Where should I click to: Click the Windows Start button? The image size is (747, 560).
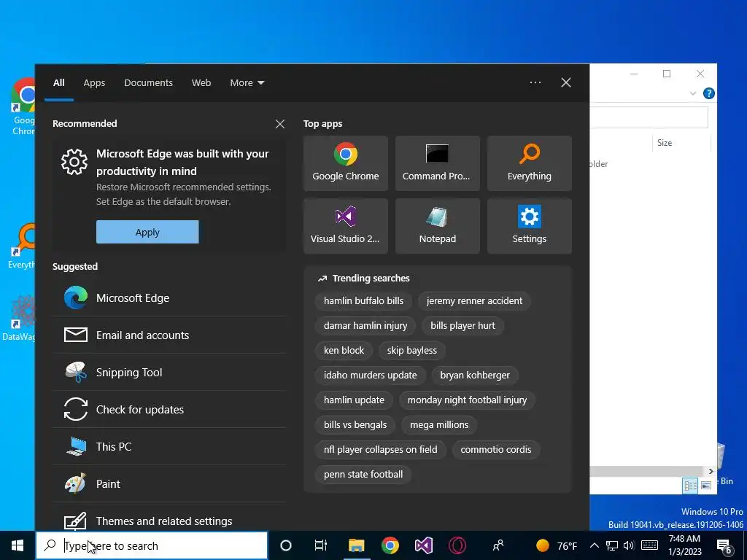click(x=18, y=545)
